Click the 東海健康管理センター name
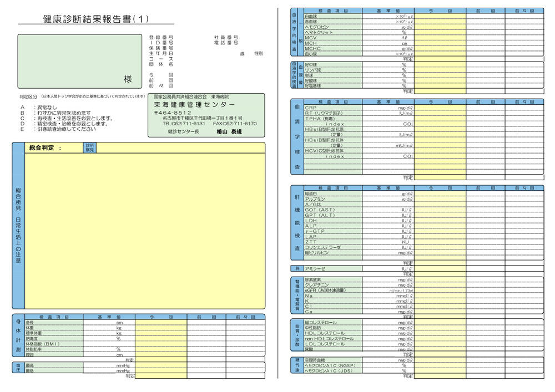 point(194,105)
